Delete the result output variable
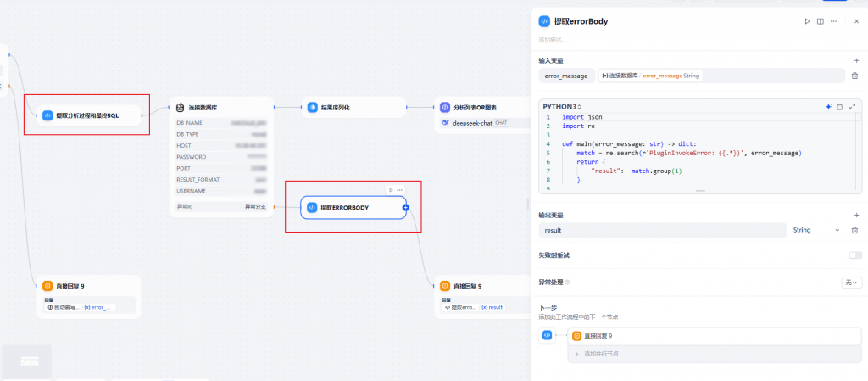Image resolution: width=868 pixels, height=381 pixels. tap(854, 230)
